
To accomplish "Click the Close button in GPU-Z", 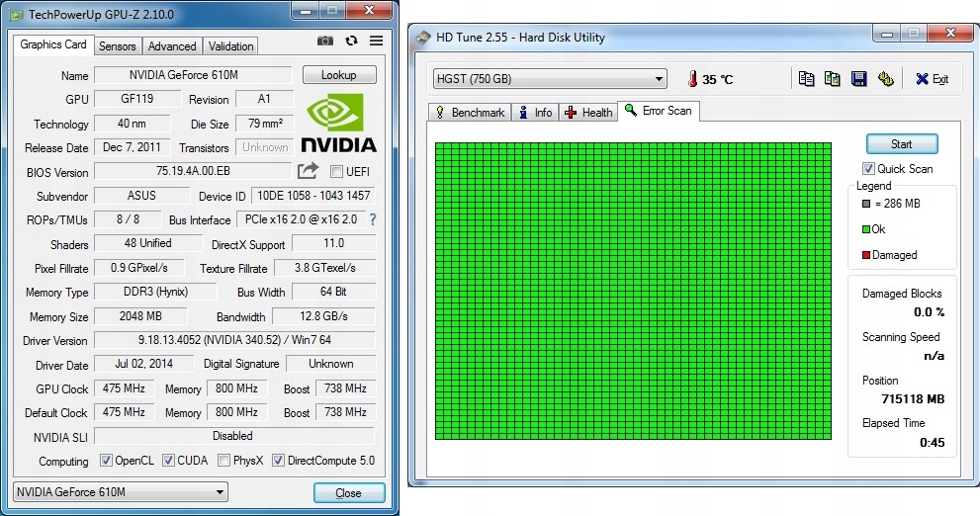I will click(x=349, y=493).
